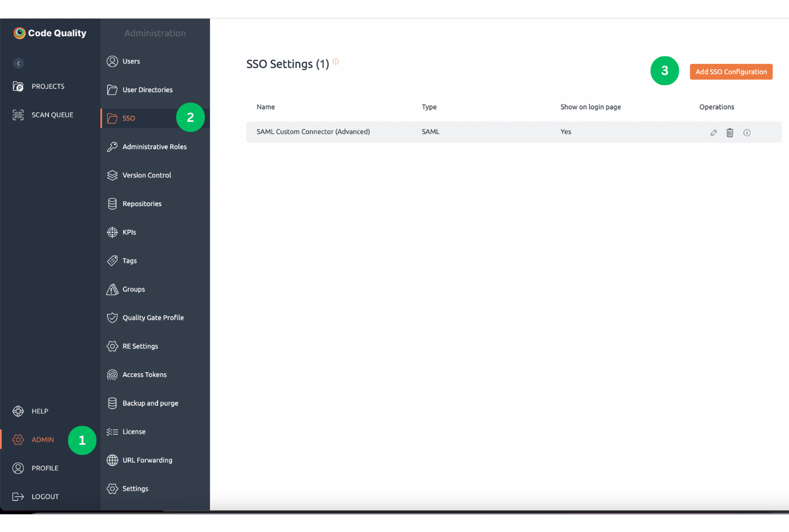Open the HELP menu label

tap(40, 411)
